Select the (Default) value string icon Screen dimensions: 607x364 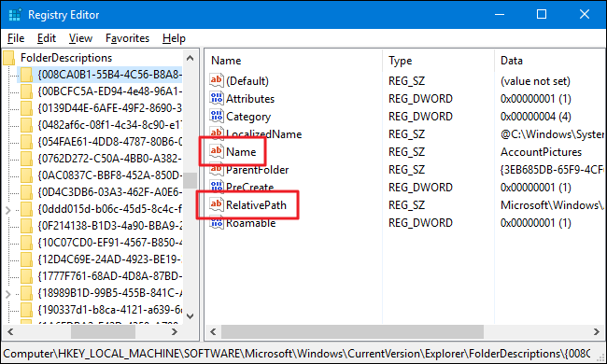click(x=217, y=80)
